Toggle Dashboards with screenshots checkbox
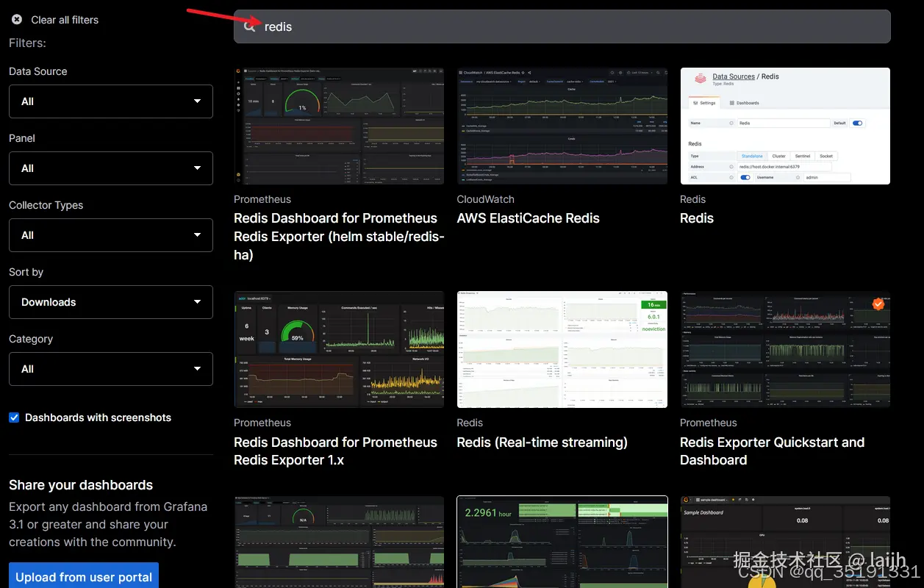The image size is (924, 588). coord(14,417)
